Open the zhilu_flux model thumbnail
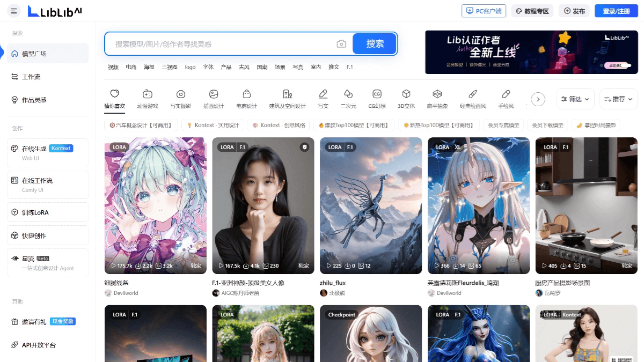 371,206
